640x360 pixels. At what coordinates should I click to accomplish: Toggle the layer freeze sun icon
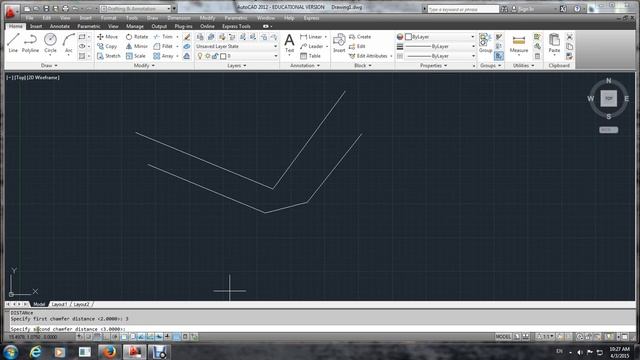click(x=207, y=56)
